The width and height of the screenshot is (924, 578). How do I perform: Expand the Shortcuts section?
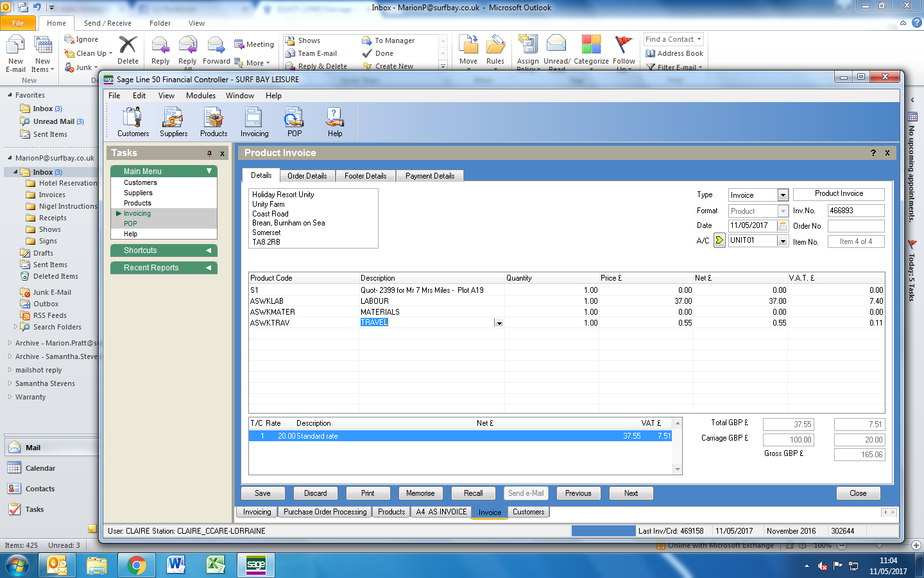tap(209, 250)
